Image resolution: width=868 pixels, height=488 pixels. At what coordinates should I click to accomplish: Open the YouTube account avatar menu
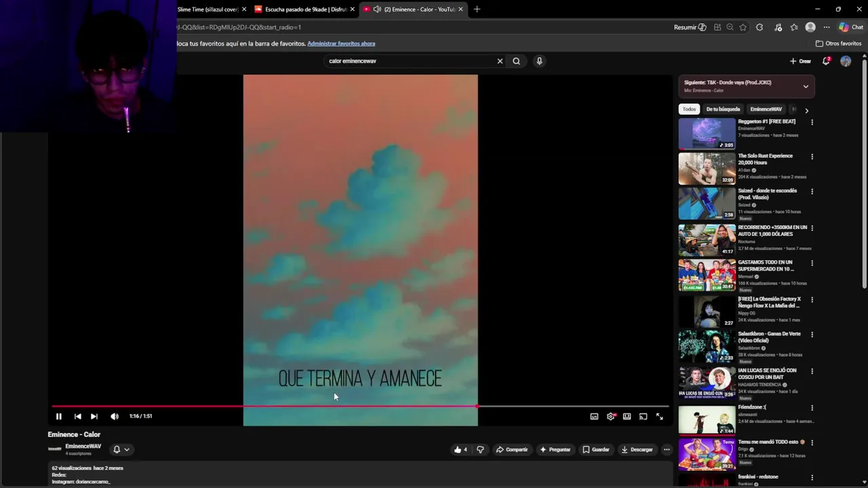click(x=846, y=61)
